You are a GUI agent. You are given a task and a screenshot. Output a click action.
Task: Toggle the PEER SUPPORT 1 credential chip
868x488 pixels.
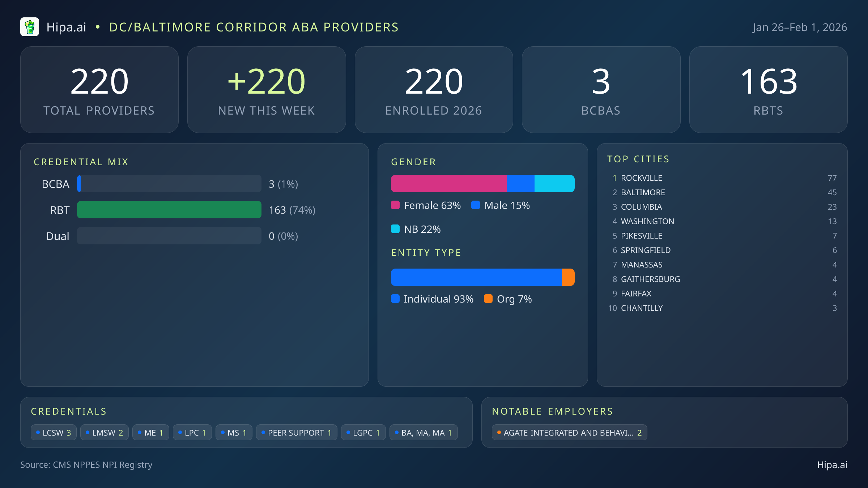[297, 432]
